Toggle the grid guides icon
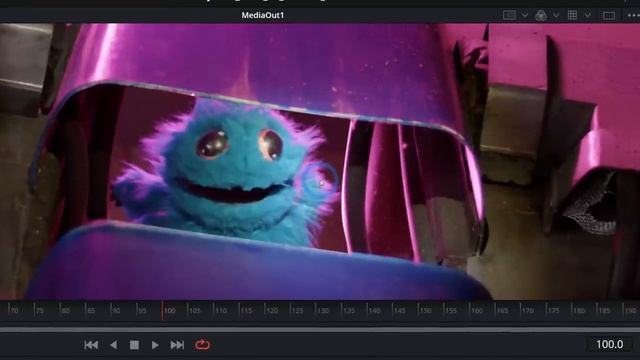 click(x=572, y=15)
